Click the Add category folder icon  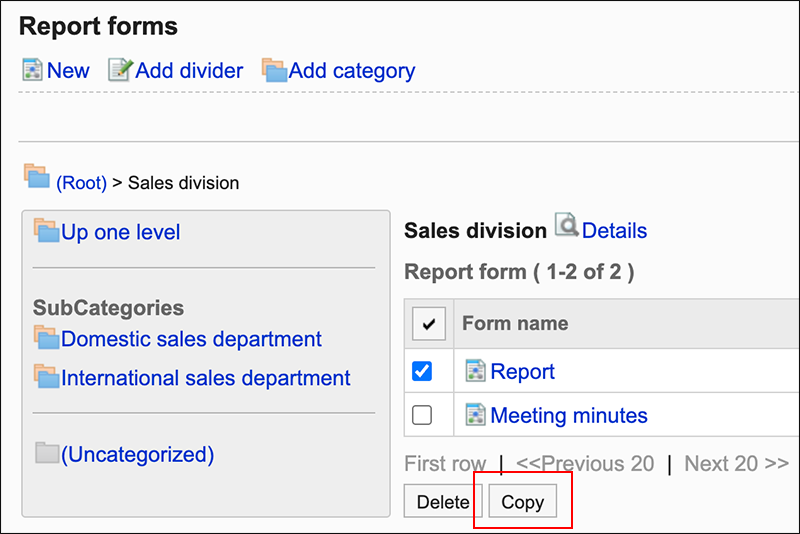[274, 70]
